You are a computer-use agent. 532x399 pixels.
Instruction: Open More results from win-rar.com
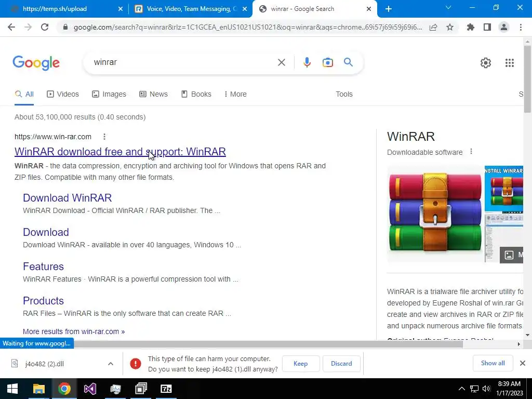point(74,331)
